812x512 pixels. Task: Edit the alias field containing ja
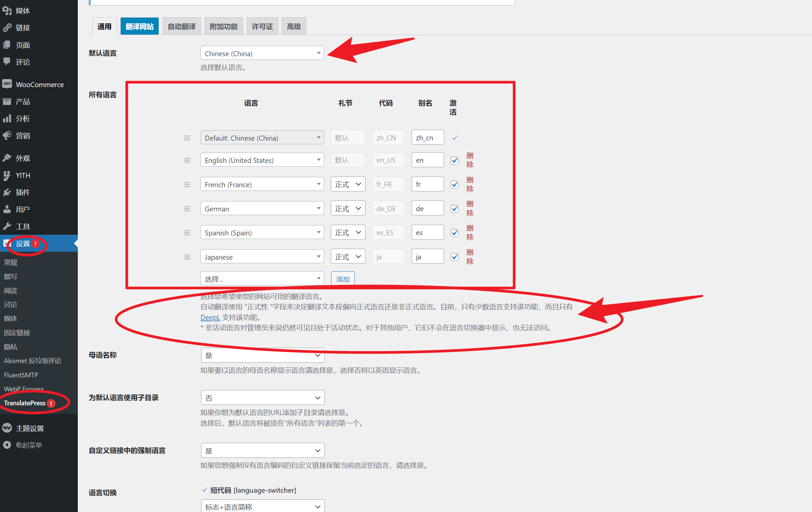[x=428, y=256]
